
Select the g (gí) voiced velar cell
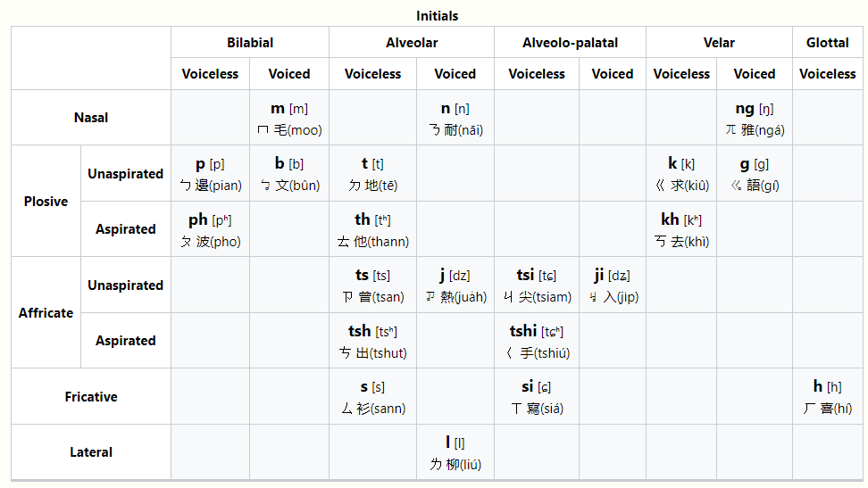(x=754, y=174)
